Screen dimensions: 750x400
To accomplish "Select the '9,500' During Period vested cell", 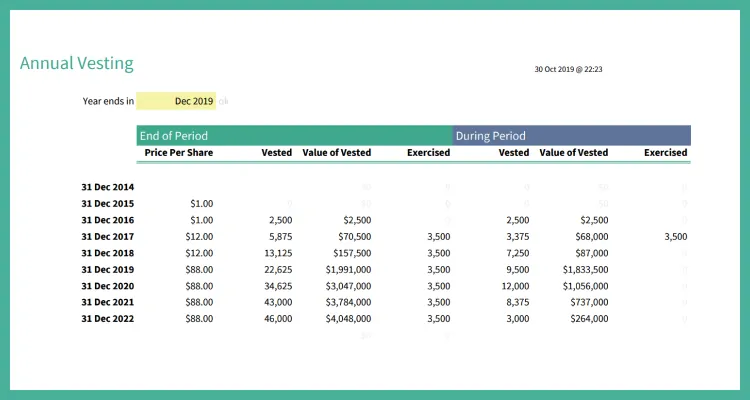I will pos(518,269).
